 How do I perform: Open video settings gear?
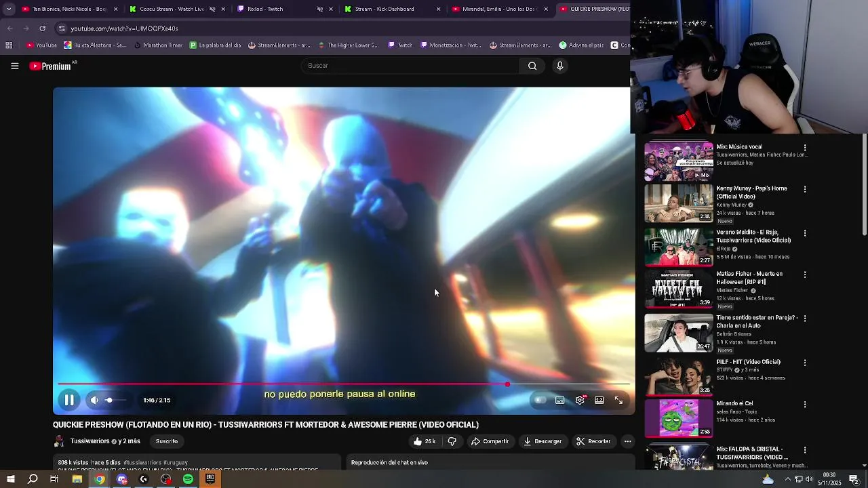pos(580,400)
